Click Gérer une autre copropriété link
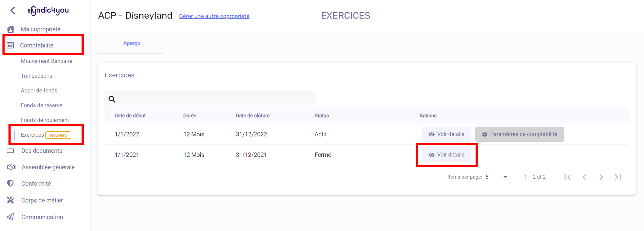 (x=214, y=16)
